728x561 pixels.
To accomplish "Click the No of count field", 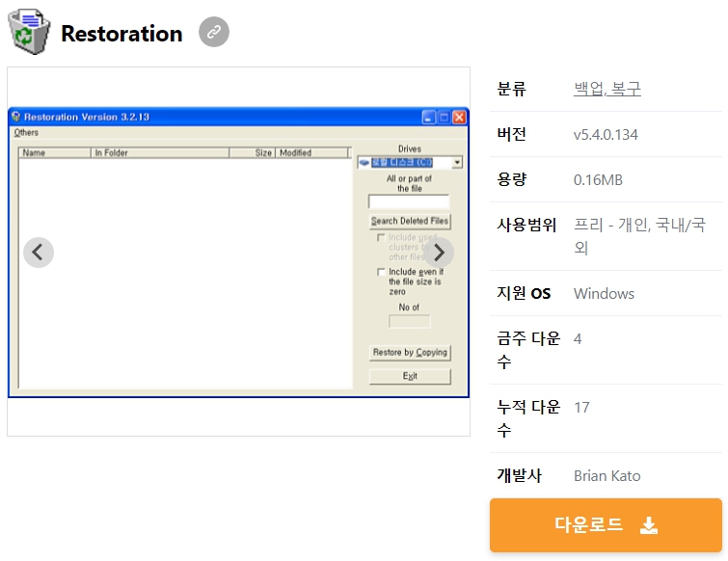I will pyautogui.click(x=410, y=321).
